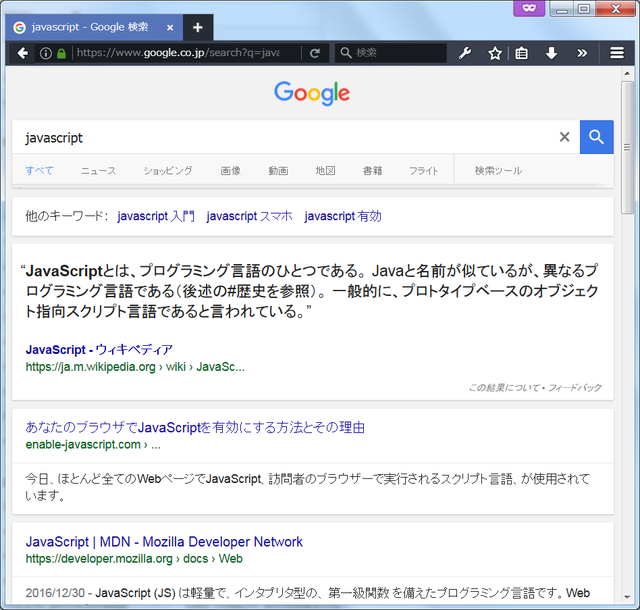Image resolution: width=640 pixels, height=610 pixels.
Task: Open downloads arrow icon
Action: (551, 53)
